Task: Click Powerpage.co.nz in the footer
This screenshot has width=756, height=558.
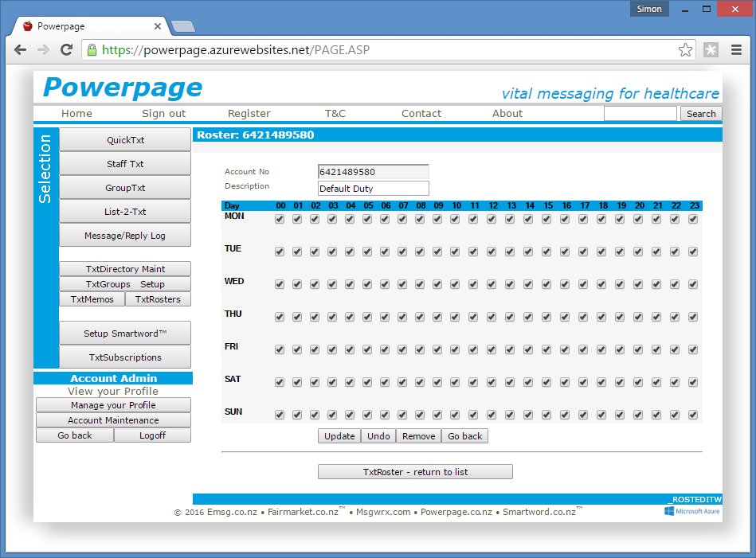Action: point(456,512)
